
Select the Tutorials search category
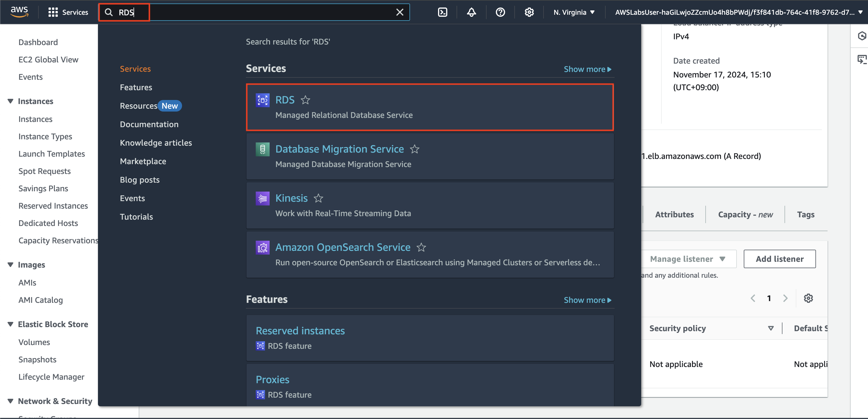136,217
